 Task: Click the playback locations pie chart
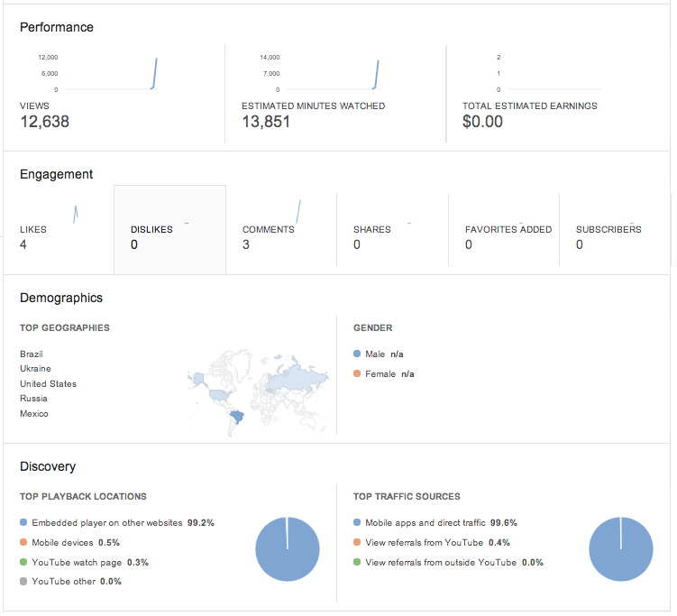288,549
